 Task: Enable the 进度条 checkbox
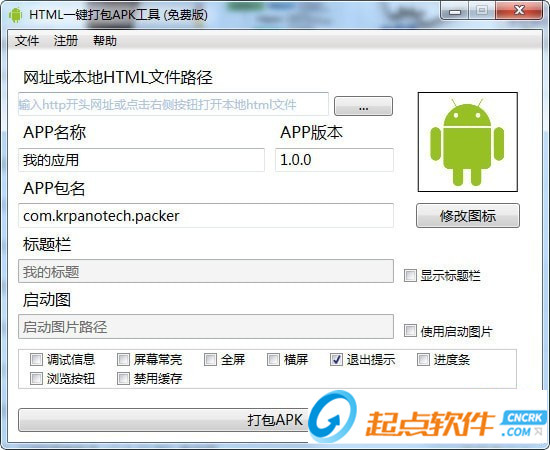point(423,359)
